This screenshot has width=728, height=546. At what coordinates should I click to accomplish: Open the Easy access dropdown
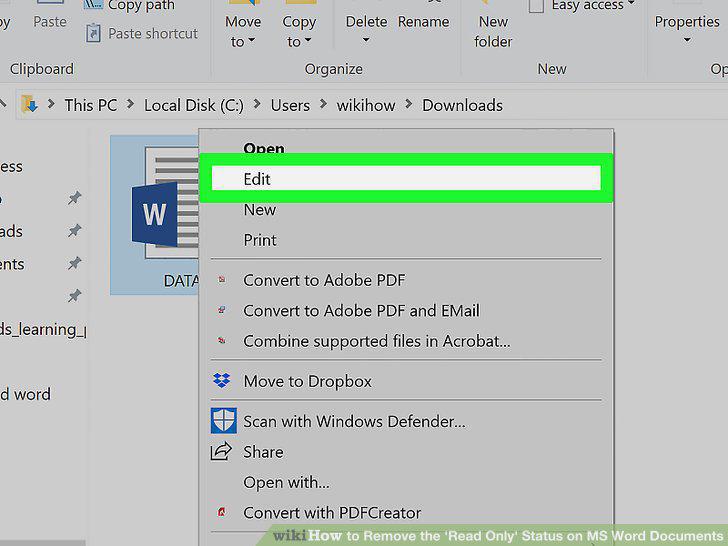pyautogui.click(x=592, y=6)
